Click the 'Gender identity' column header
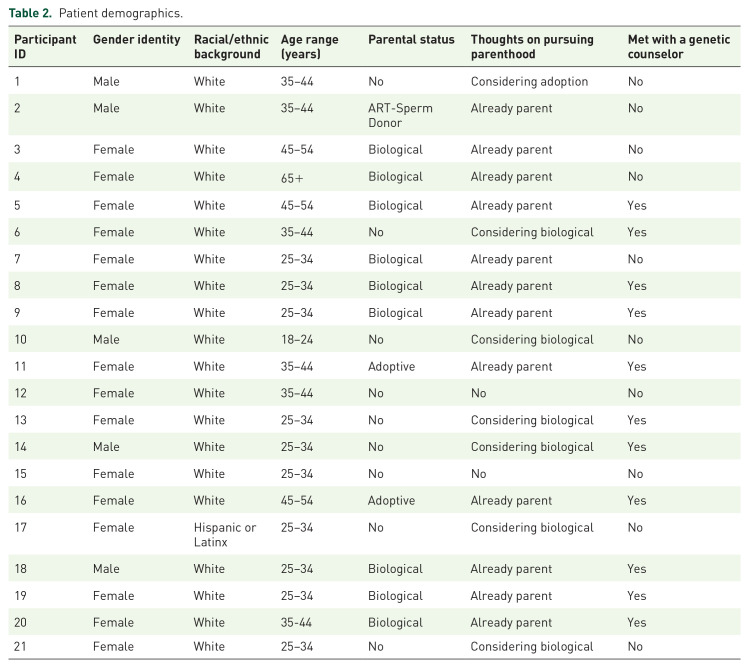Screen dimensions: 749x668 click(136, 39)
